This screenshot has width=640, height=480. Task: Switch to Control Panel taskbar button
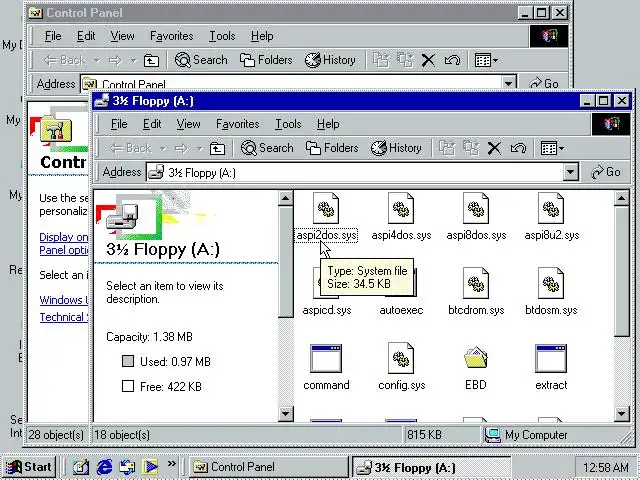click(x=268, y=467)
